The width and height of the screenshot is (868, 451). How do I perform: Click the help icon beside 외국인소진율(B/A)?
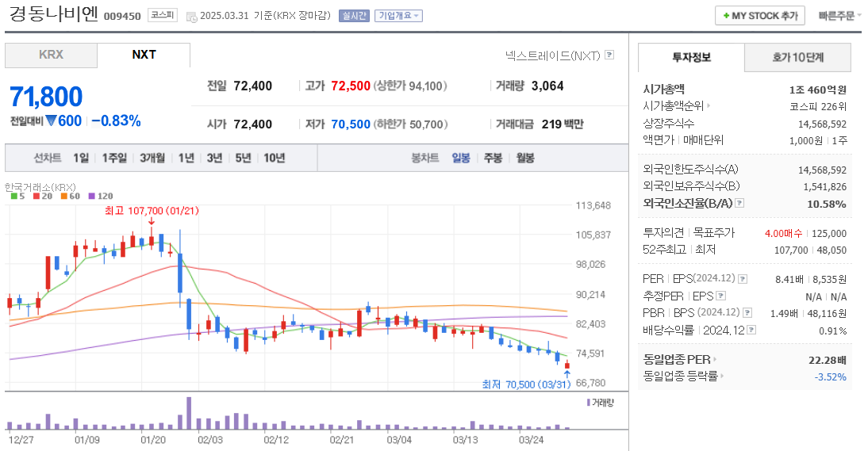pos(739,204)
